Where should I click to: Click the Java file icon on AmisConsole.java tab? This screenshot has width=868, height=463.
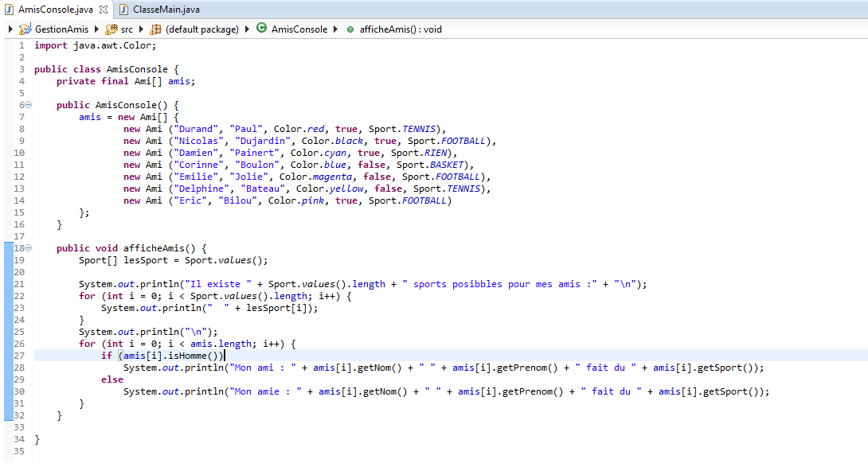point(9,10)
